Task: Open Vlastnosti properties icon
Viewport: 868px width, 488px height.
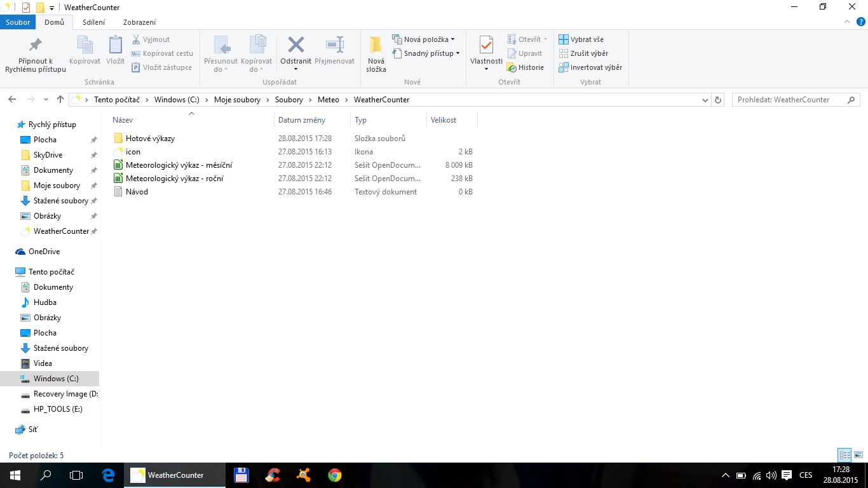Action: (x=486, y=46)
